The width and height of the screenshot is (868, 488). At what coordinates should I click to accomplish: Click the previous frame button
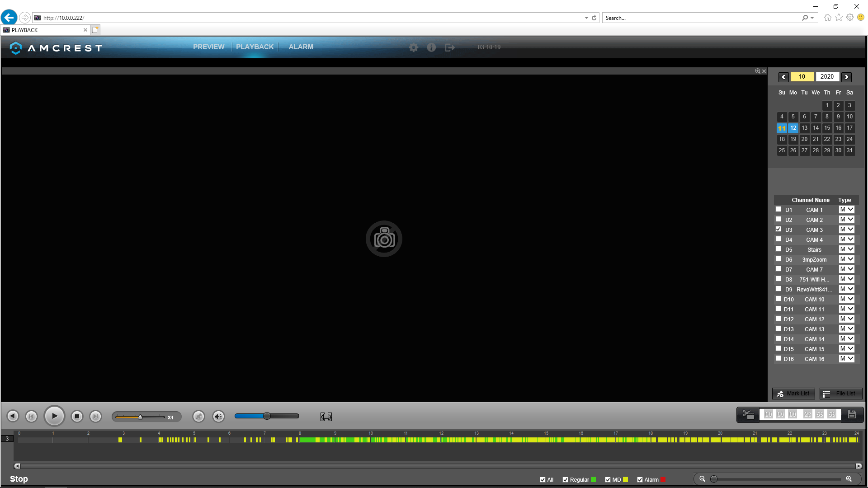[31, 416]
